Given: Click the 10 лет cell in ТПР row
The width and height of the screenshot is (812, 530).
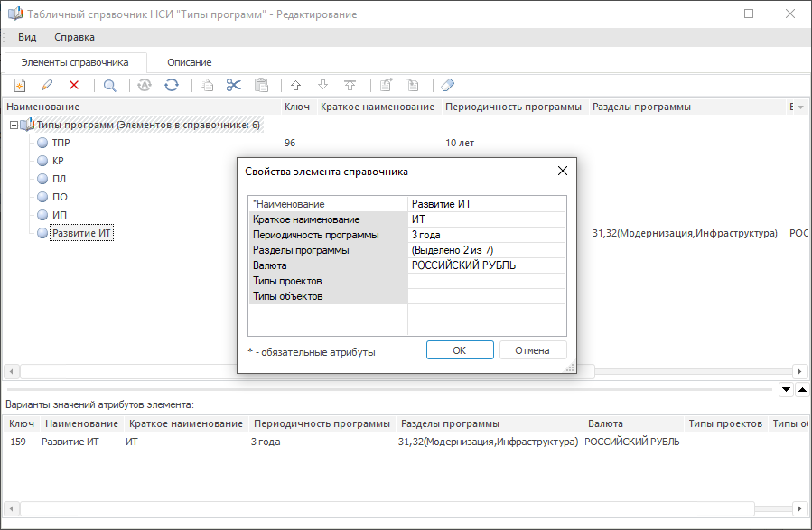Looking at the screenshot, I should click(x=460, y=143).
